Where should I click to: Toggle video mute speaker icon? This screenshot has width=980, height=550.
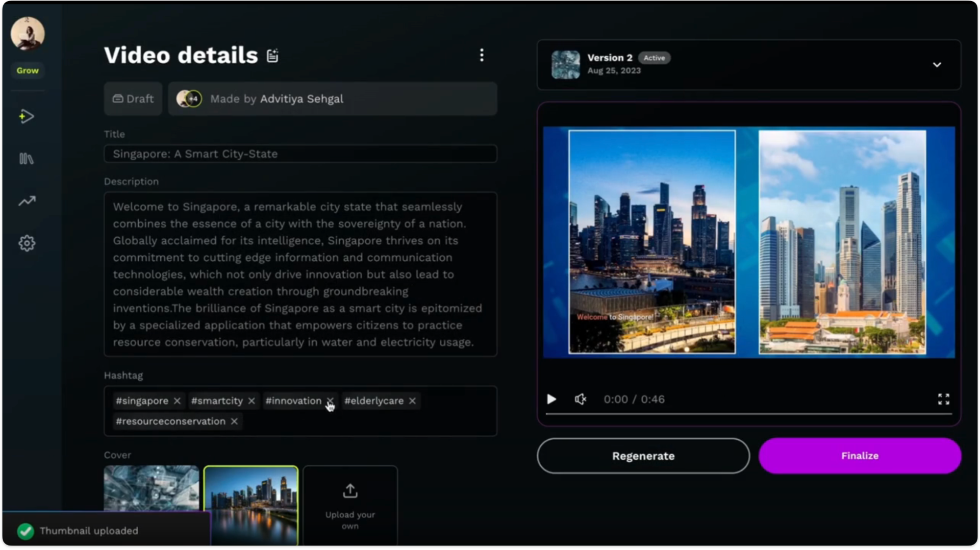click(580, 399)
